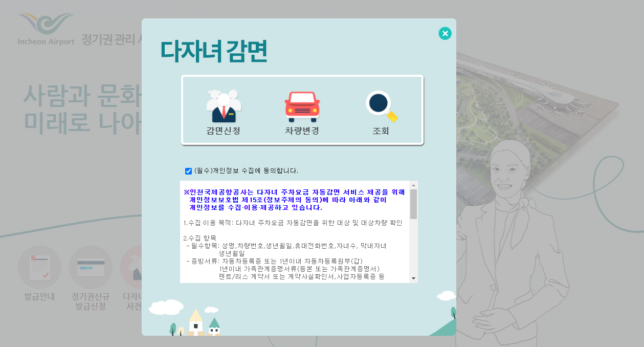Click the scrollbar down arrow in terms box
Screen dimensions: 644x347
pyautogui.click(x=413, y=279)
